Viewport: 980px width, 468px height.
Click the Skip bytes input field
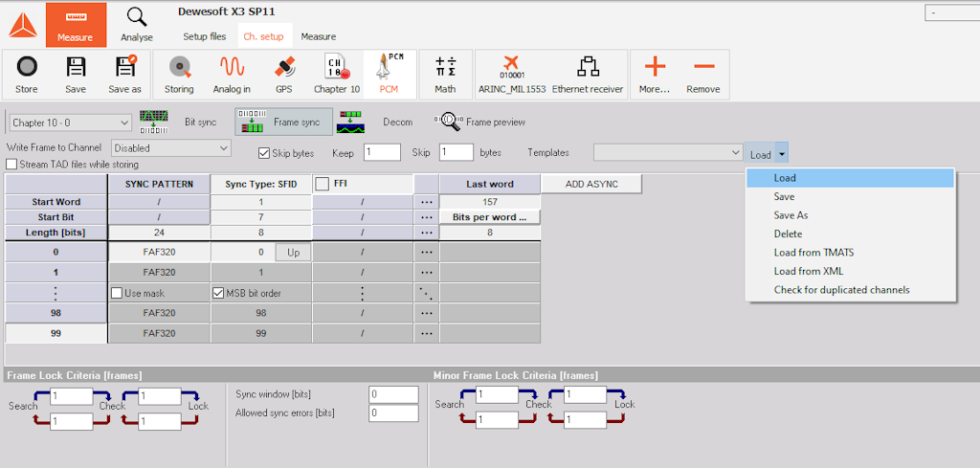coord(457,152)
